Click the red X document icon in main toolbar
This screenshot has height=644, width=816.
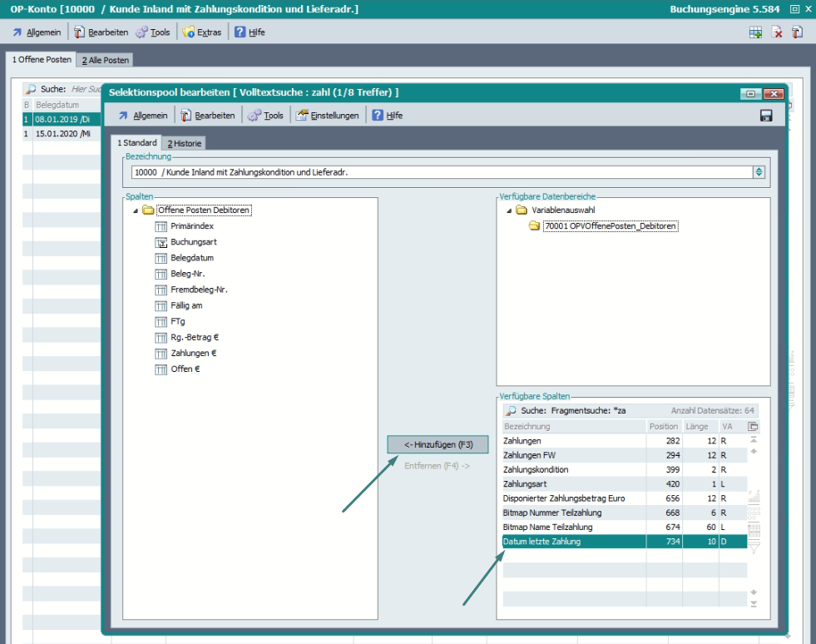pyautogui.click(x=777, y=32)
